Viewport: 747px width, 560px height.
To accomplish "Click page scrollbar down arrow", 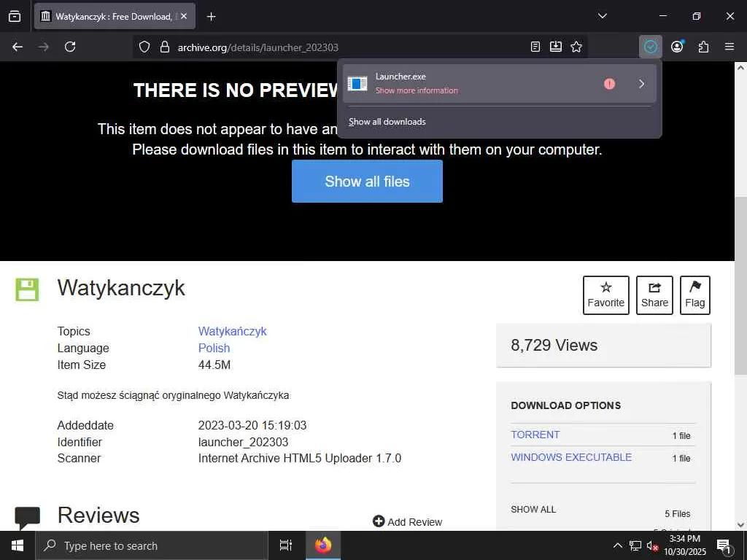I will click(740, 525).
